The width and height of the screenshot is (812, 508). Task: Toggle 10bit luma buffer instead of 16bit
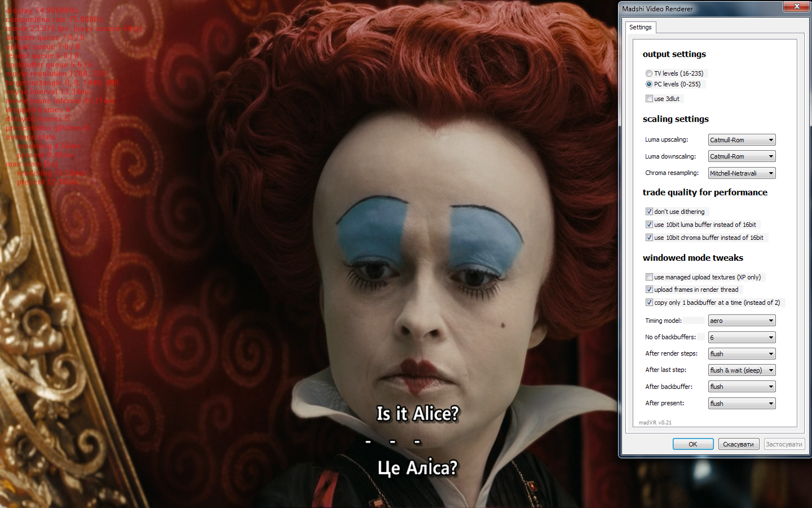tap(649, 225)
